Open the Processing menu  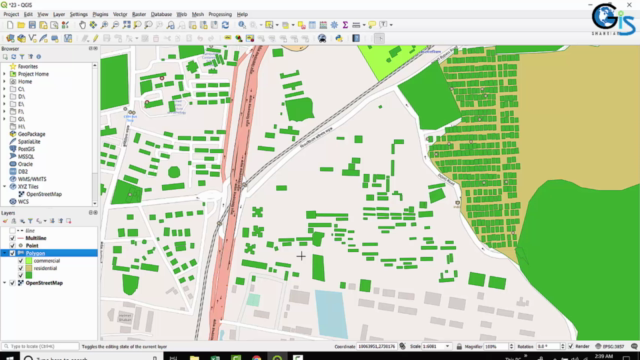pos(220,14)
